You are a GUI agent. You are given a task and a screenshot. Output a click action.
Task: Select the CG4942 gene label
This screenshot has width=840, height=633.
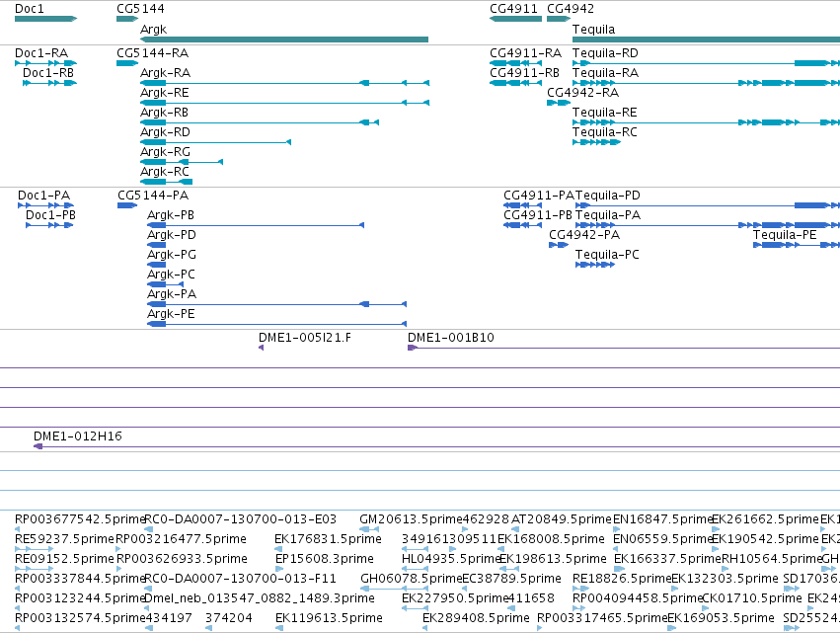tap(570, 9)
